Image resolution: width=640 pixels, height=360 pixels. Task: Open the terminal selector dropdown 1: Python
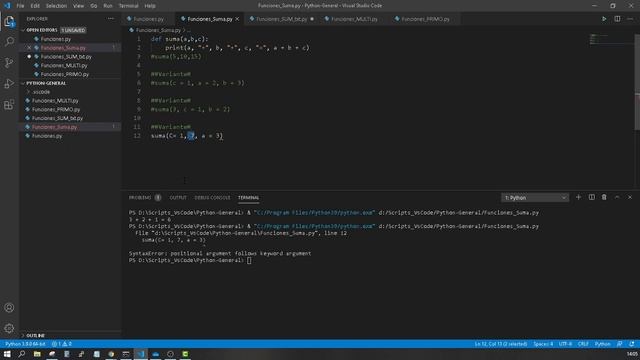pos(535,198)
